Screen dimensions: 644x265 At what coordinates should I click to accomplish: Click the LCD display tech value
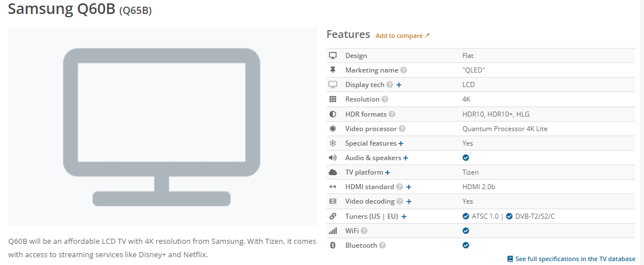click(x=468, y=85)
